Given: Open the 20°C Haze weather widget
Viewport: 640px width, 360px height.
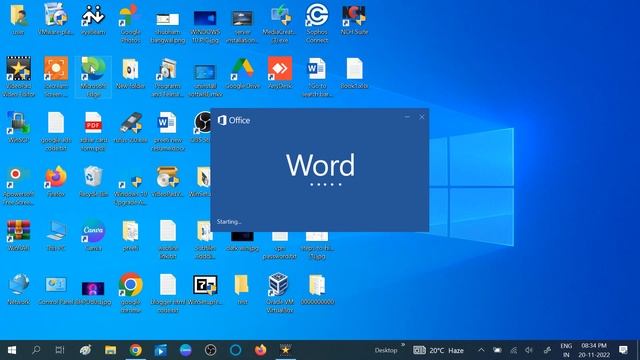Looking at the screenshot, I should pos(438,350).
